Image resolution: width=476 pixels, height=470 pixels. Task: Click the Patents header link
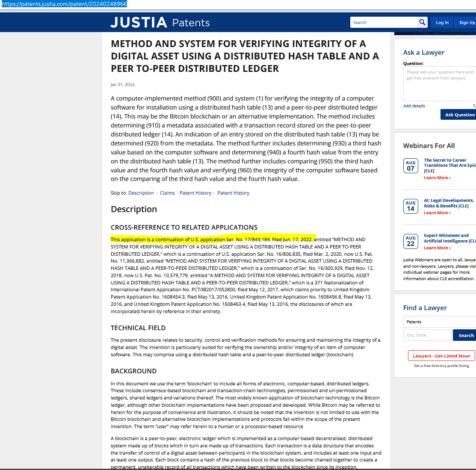191,23
